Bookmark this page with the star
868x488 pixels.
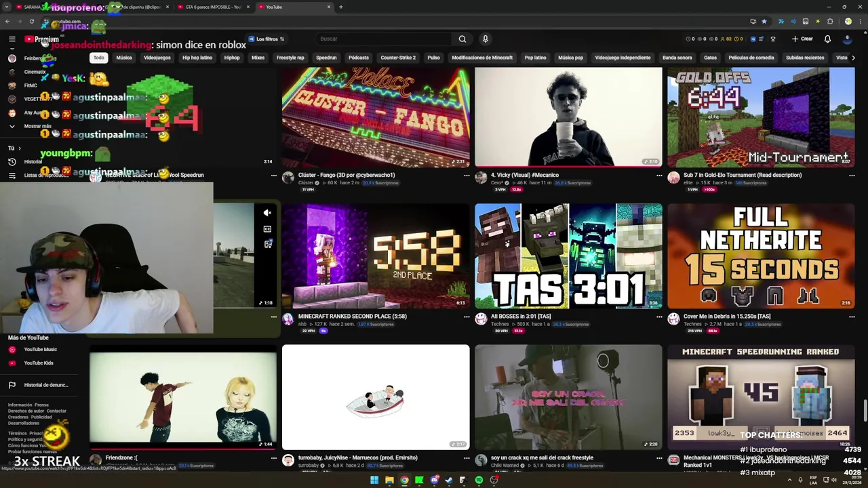(x=764, y=22)
